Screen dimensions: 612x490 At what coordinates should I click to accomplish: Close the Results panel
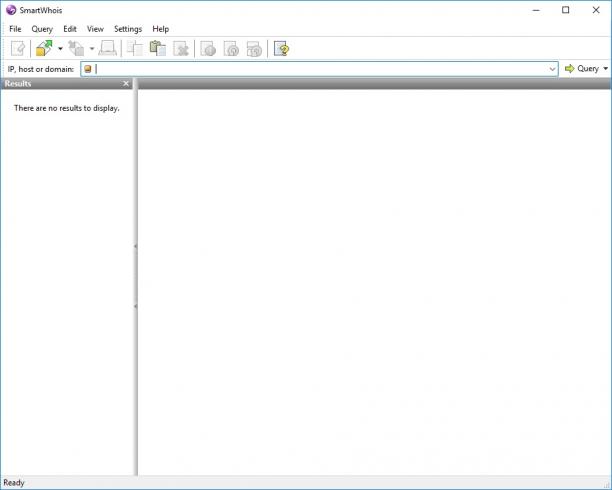pos(126,84)
